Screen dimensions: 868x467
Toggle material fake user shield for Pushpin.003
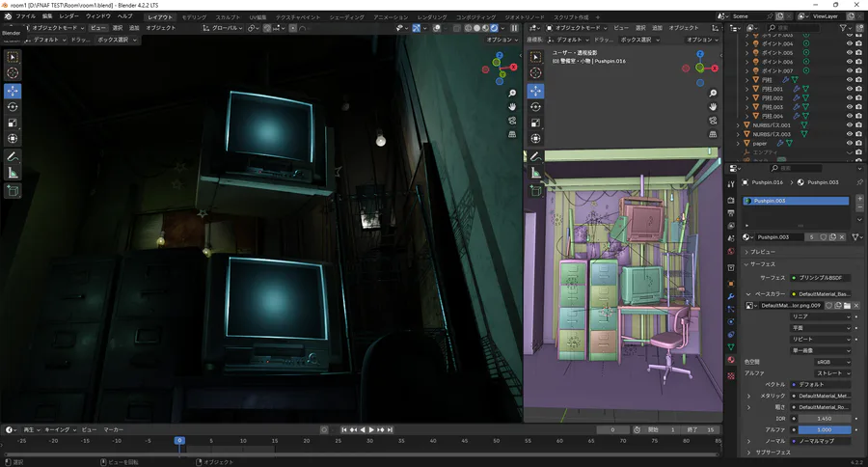point(824,237)
